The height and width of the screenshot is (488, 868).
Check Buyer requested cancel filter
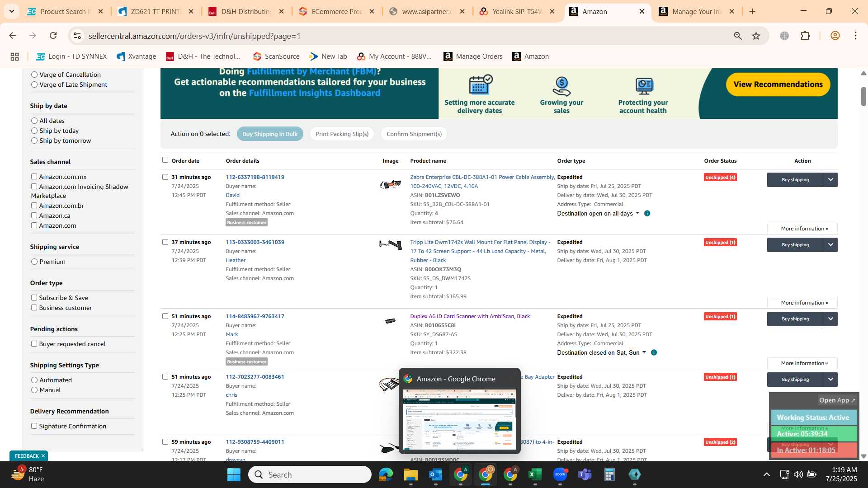pyautogui.click(x=34, y=344)
